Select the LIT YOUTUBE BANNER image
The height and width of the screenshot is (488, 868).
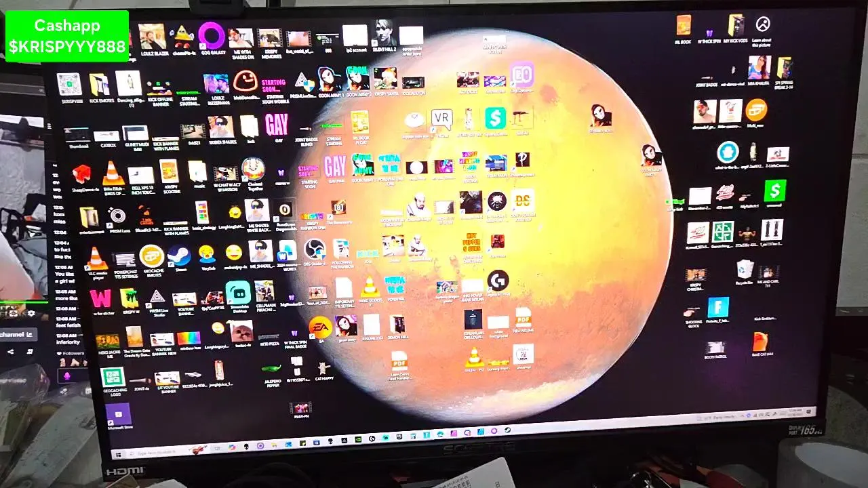[x=167, y=382]
